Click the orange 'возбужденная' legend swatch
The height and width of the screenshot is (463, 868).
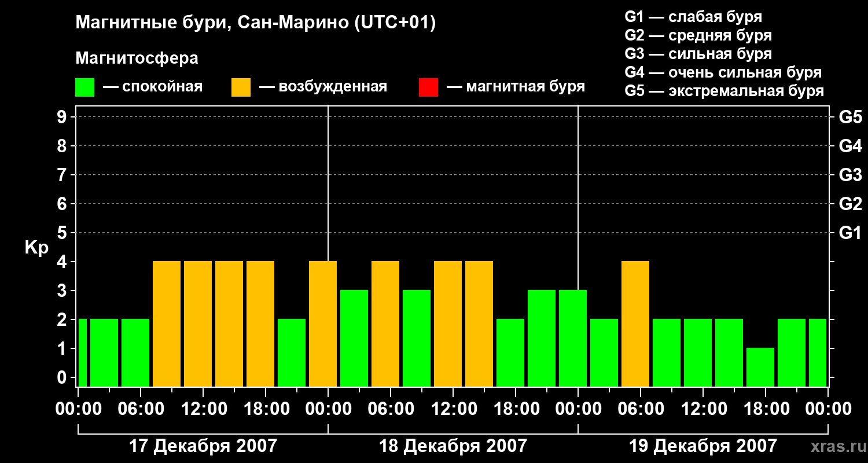[241, 87]
